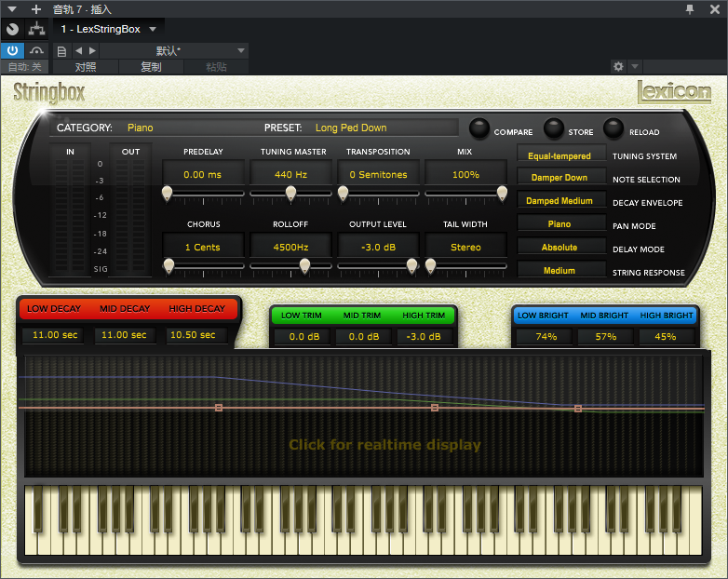
Task: Click Damper Down note selection selector
Action: click(561, 178)
